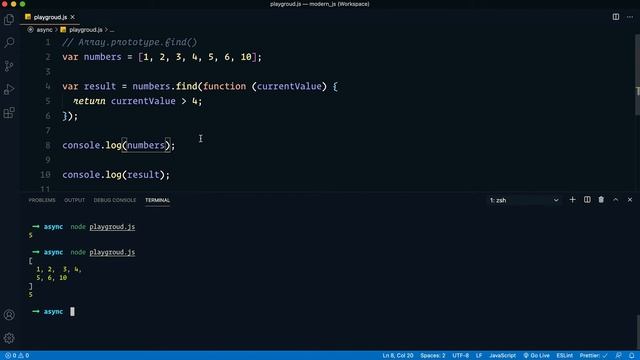
Task: Open the Run and Debug view
Action: tap(9, 89)
